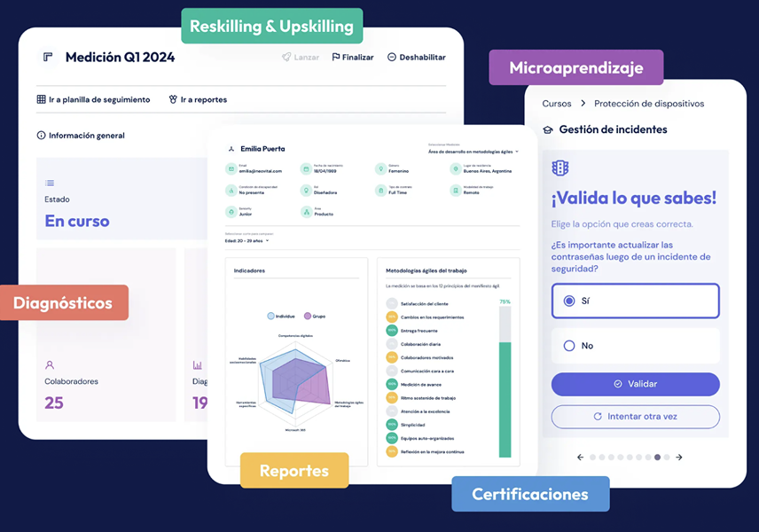Click the active dark pagination dot

pos(657,457)
